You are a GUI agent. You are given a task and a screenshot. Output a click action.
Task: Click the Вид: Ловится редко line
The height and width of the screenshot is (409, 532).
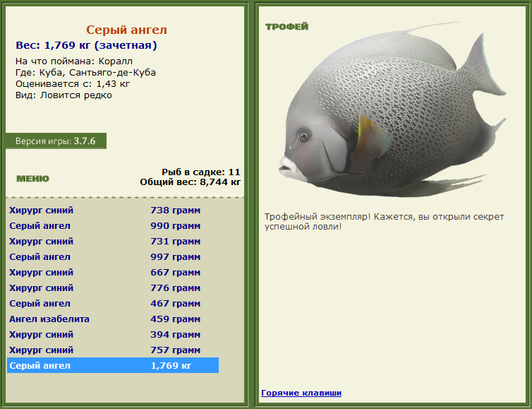coord(64,95)
